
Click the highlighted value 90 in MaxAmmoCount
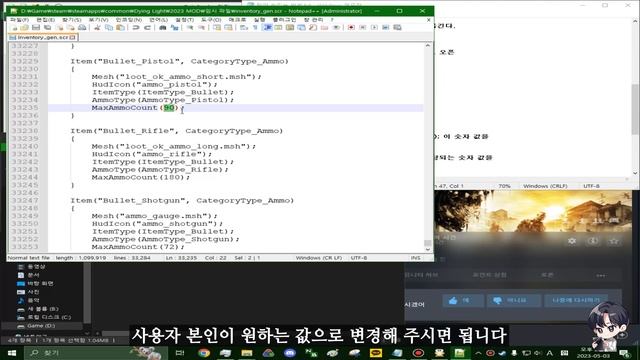tap(169, 108)
